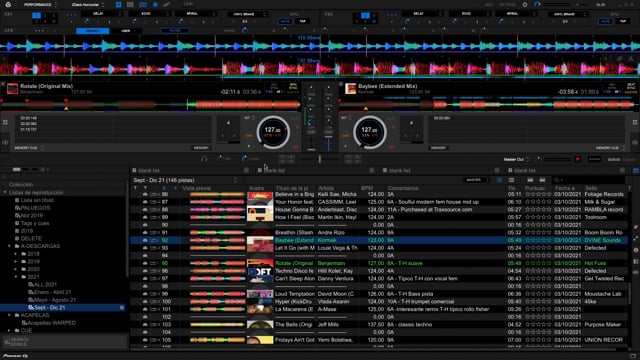This screenshot has height=360, width=640.
Task: Click deck 1 overview waveform progress
Action: (151, 105)
